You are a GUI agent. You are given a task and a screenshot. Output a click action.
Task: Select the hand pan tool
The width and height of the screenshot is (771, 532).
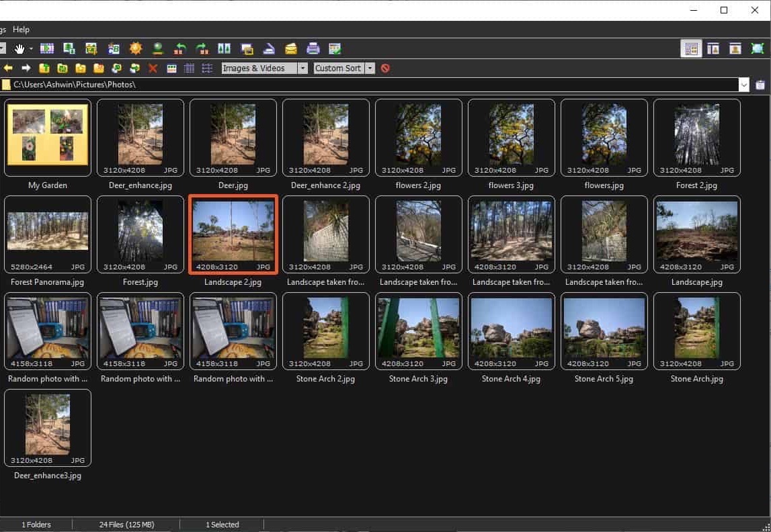pyautogui.click(x=20, y=48)
